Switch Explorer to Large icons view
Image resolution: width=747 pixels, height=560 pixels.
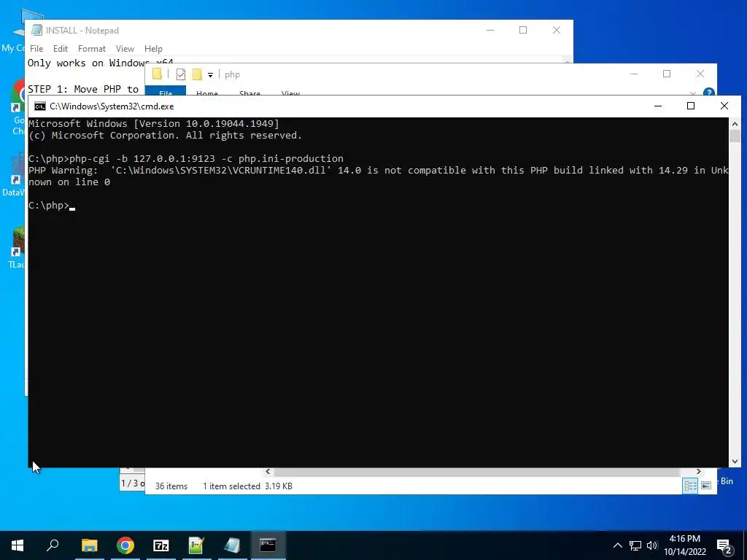coord(706,485)
